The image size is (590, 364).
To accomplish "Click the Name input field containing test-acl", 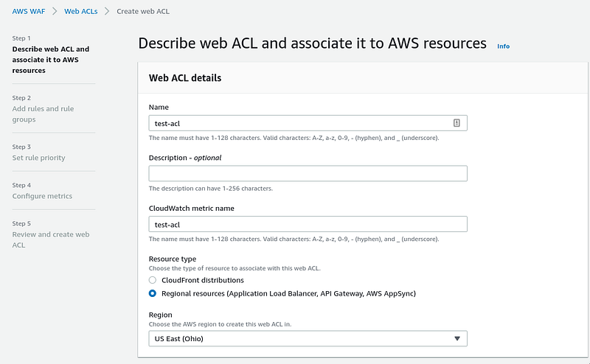I will coord(308,123).
